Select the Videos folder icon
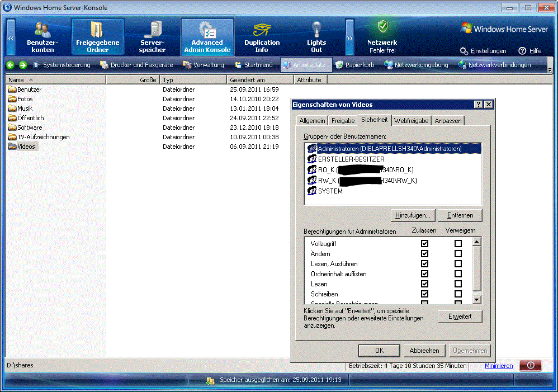The height and width of the screenshot is (392, 558). point(12,147)
